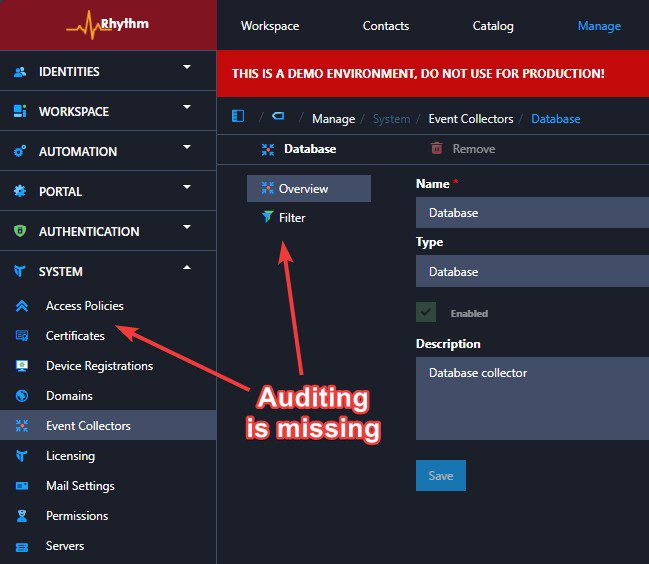Screen dimensions: 649x564
Task: Click into the Description text area
Action: point(532,398)
